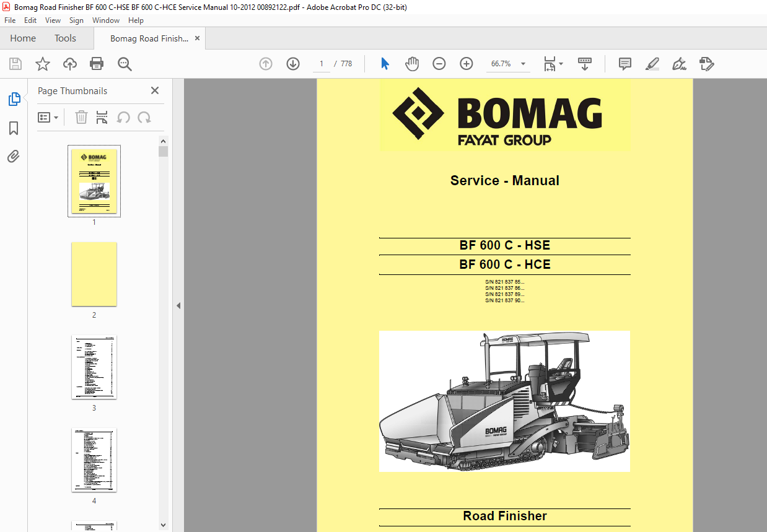Activate the Hand pan tool

pos(412,64)
